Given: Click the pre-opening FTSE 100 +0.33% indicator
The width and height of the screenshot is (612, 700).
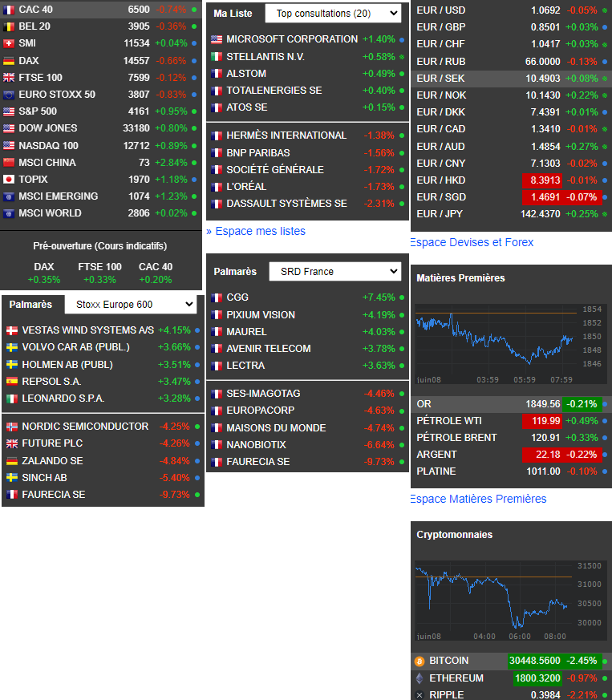Looking at the screenshot, I should (99, 273).
